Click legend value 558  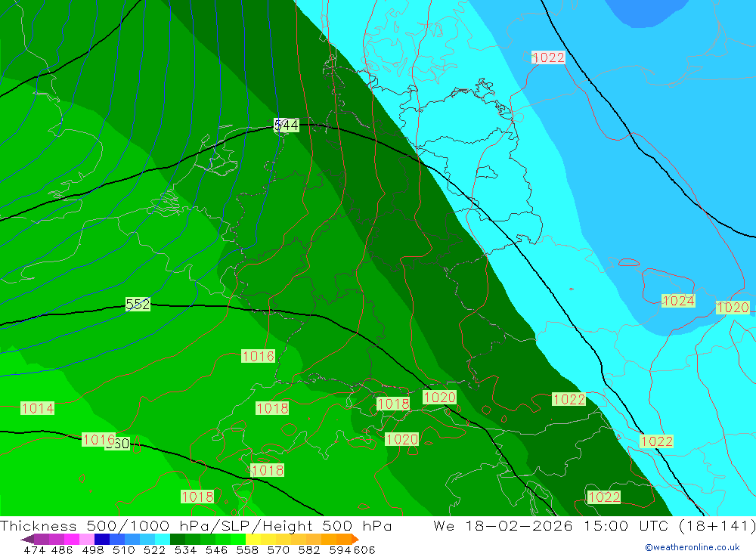click(247, 549)
